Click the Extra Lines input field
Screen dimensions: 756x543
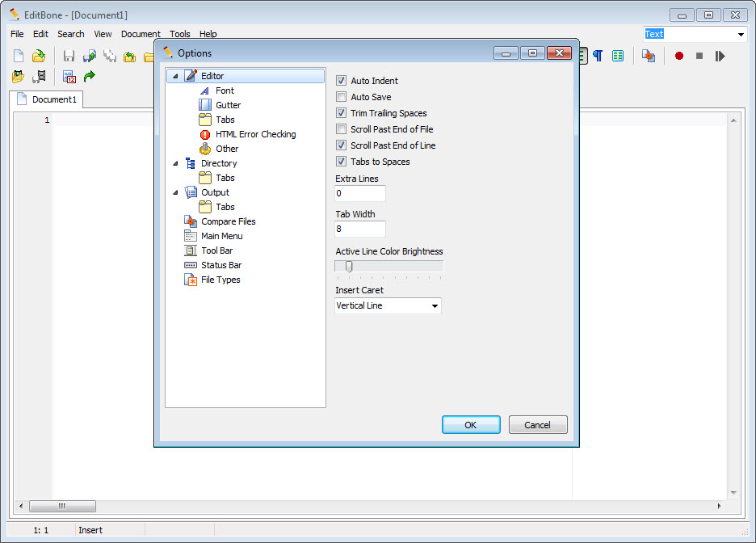point(360,193)
